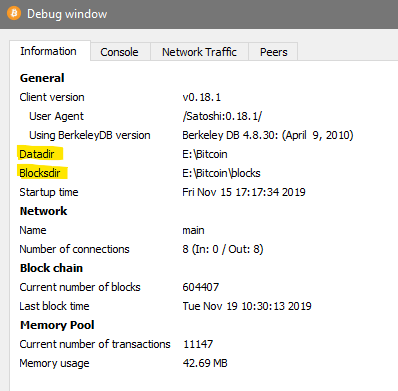The height and width of the screenshot is (391, 398).
Task: Open the Network Traffic tab
Action: tap(199, 52)
